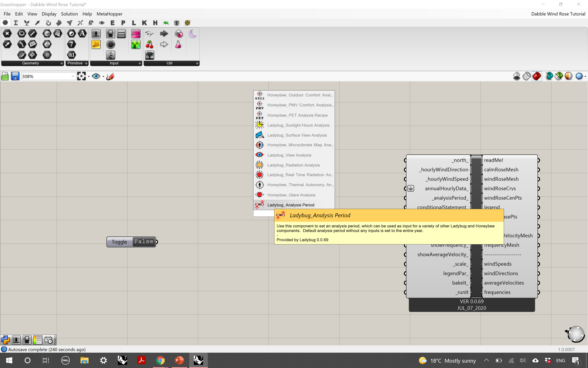
Task: Select the pink Gradient component icon
Action: (x=136, y=34)
